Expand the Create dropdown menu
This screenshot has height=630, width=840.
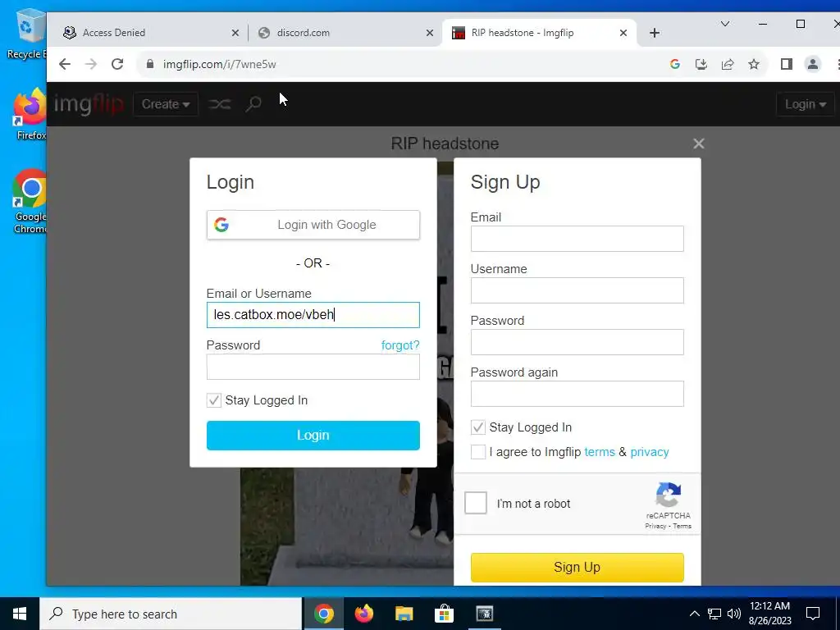(x=166, y=104)
